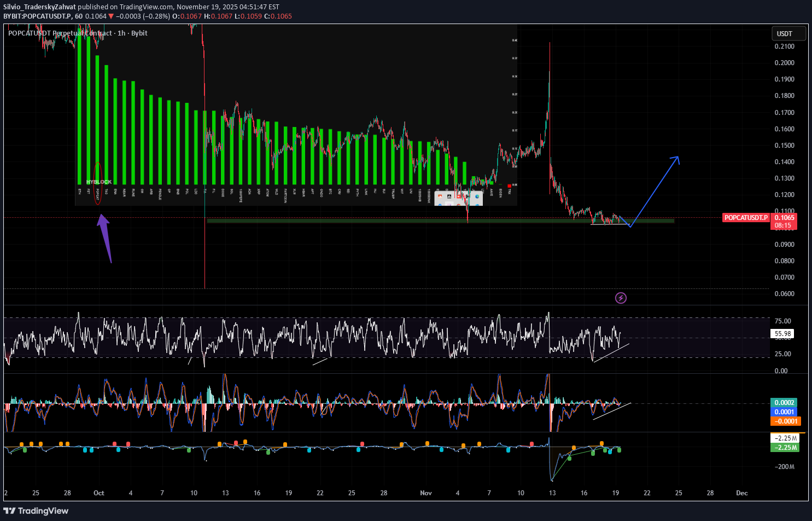The height and width of the screenshot is (521, 812).
Task: Click the red ellipse circling the POPCAT bar label
Action: tap(98, 183)
